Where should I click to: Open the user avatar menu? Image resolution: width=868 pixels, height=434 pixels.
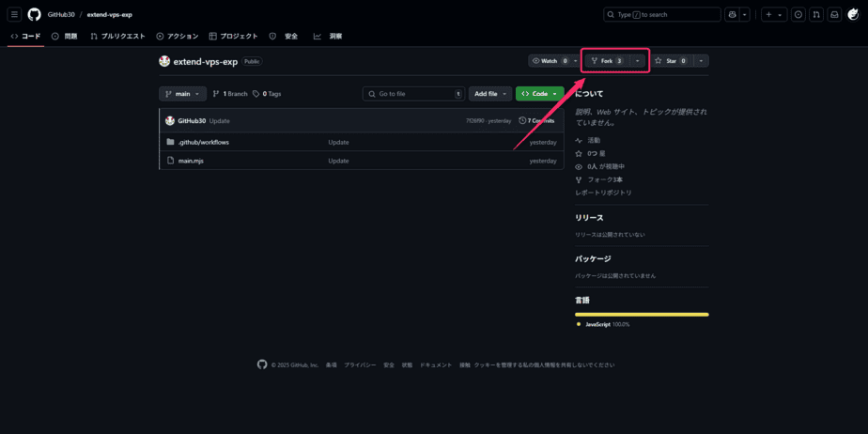853,15
